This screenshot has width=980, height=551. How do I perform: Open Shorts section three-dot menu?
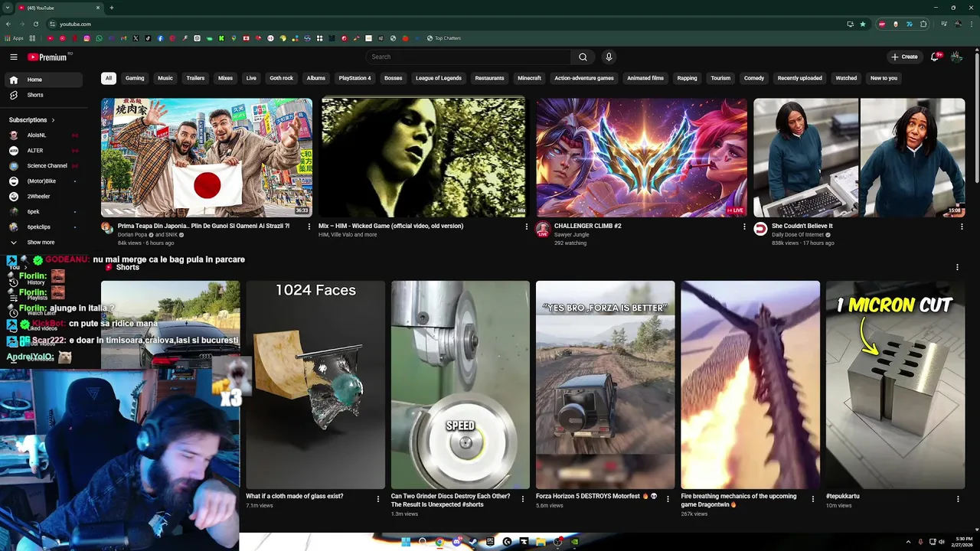(957, 267)
